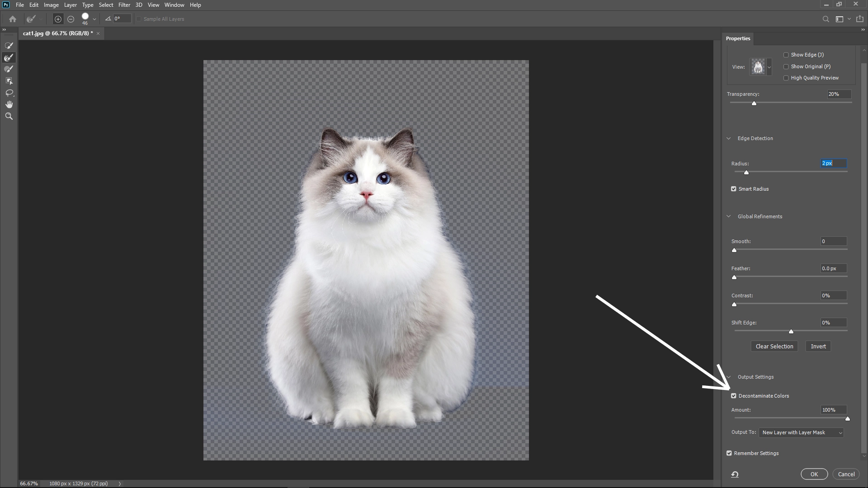Disable the Smart Radius checkbox
This screenshot has height=488, width=868.
[x=733, y=188]
